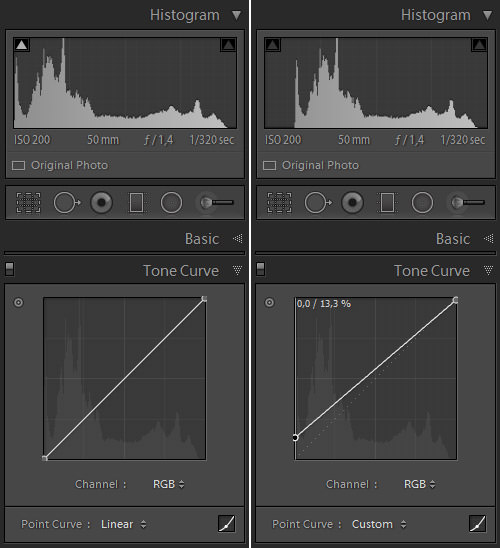Switch off Tone Curve panel in right panel
500x548 pixels.
click(x=260, y=269)
